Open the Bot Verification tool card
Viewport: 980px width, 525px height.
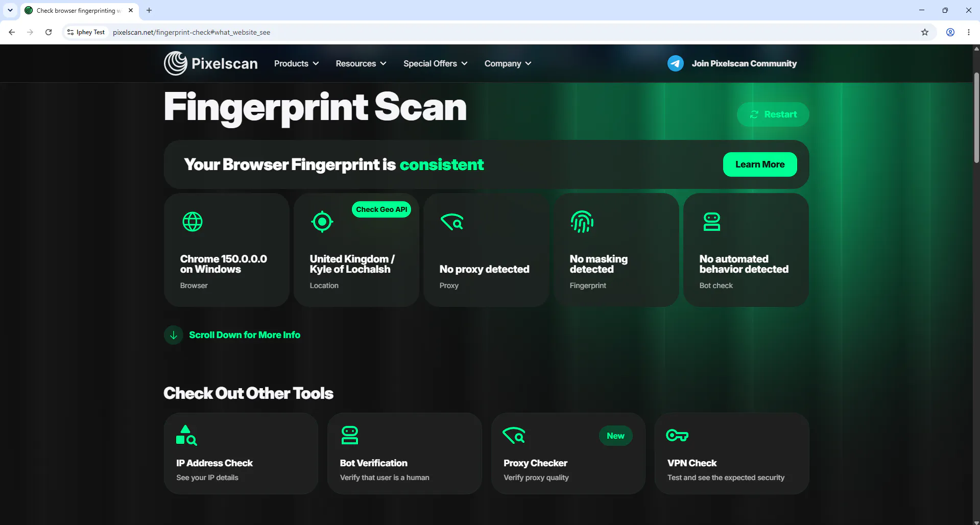(404, 454)
